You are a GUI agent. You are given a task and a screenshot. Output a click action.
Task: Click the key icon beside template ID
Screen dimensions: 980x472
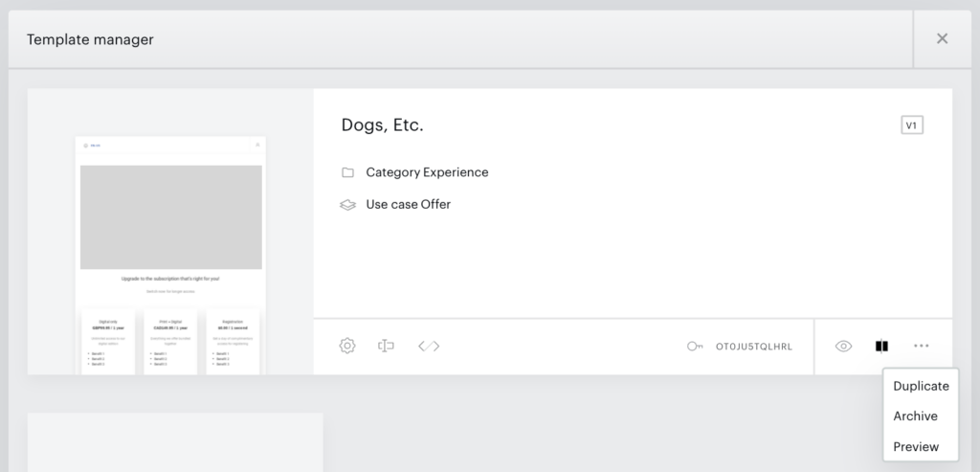coord(695,347)
